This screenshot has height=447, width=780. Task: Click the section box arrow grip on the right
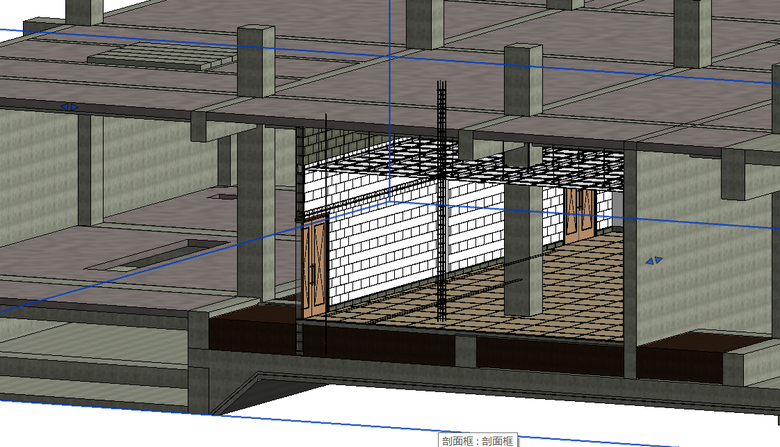point(653,260)
